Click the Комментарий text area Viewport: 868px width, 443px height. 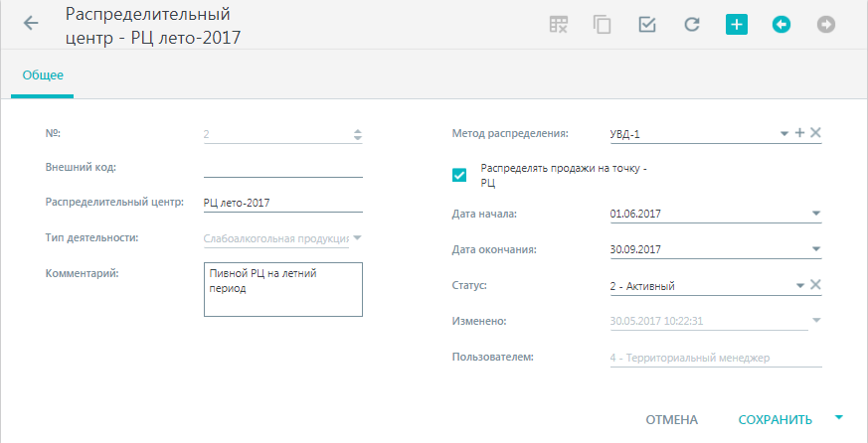(x=283, y=289)
